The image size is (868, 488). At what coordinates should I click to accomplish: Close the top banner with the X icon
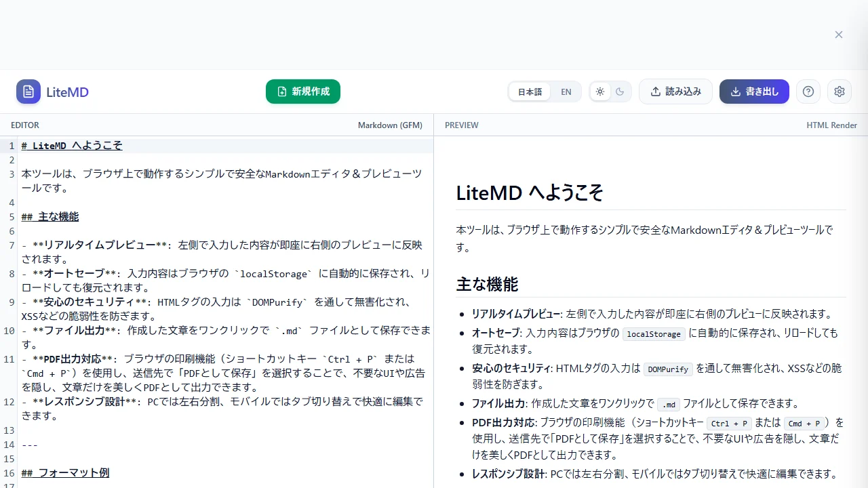(839, 35)
